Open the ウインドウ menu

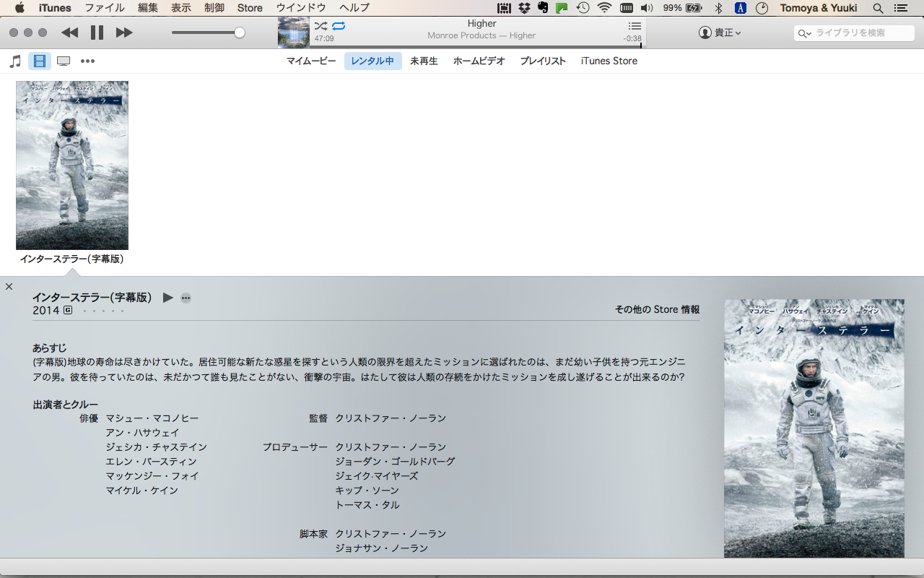(x=301, y=8)
